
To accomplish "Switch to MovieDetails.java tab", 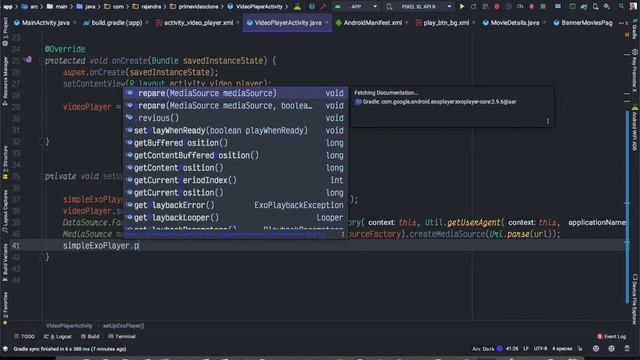I will pos(515,23).
